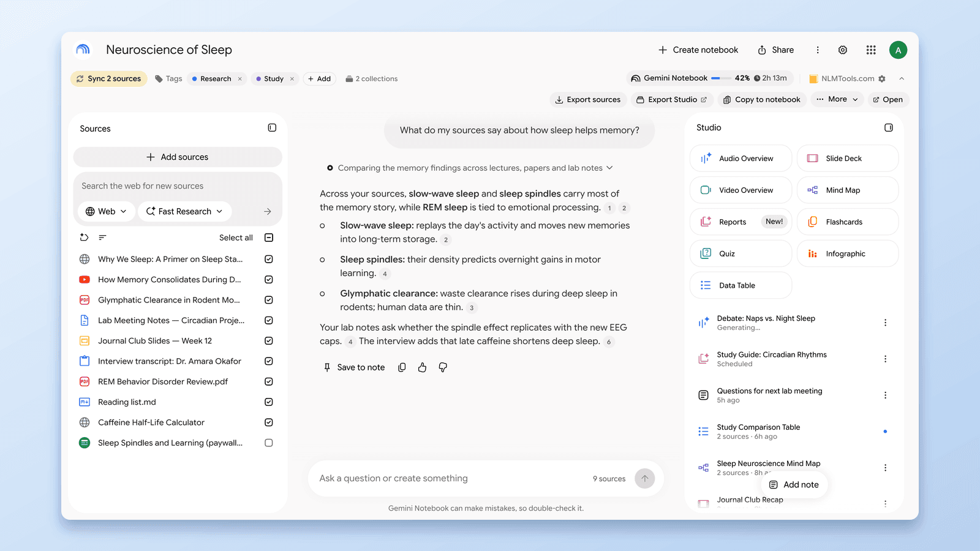Click Copy to notebook button

pyautogui.click(x=762, y=100)
